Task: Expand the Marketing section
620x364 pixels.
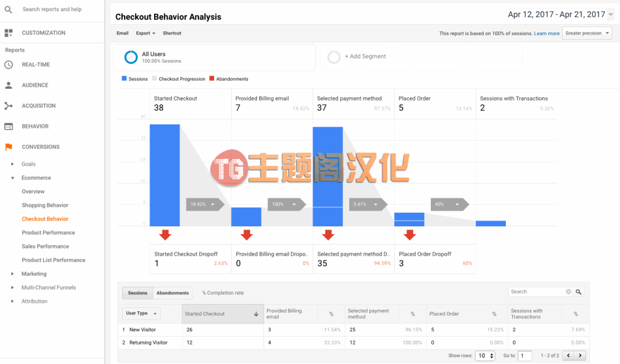Action: click(x=12, y=274)
